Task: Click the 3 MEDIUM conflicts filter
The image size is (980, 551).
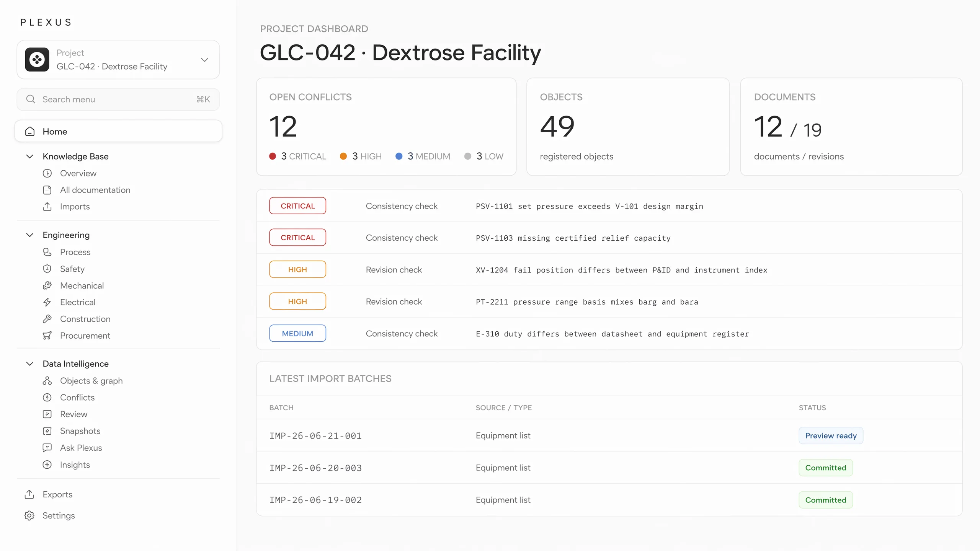Action: coord(423,156)
